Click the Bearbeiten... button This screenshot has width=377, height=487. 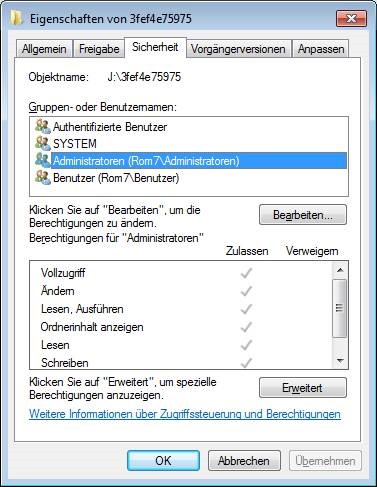(303, 215)
